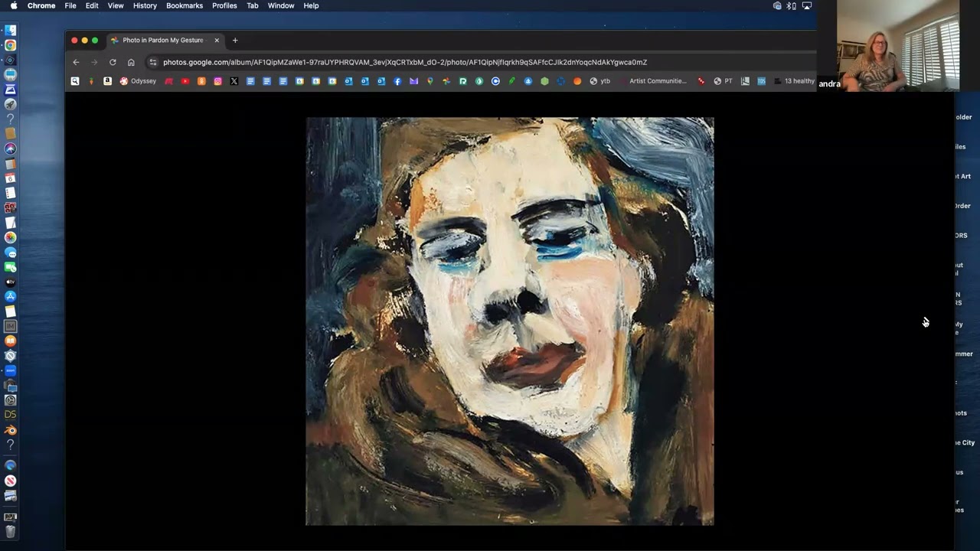Viewport: 980px width, 551px height.
Task: Open the Help menu
Action: coord(311,5)
